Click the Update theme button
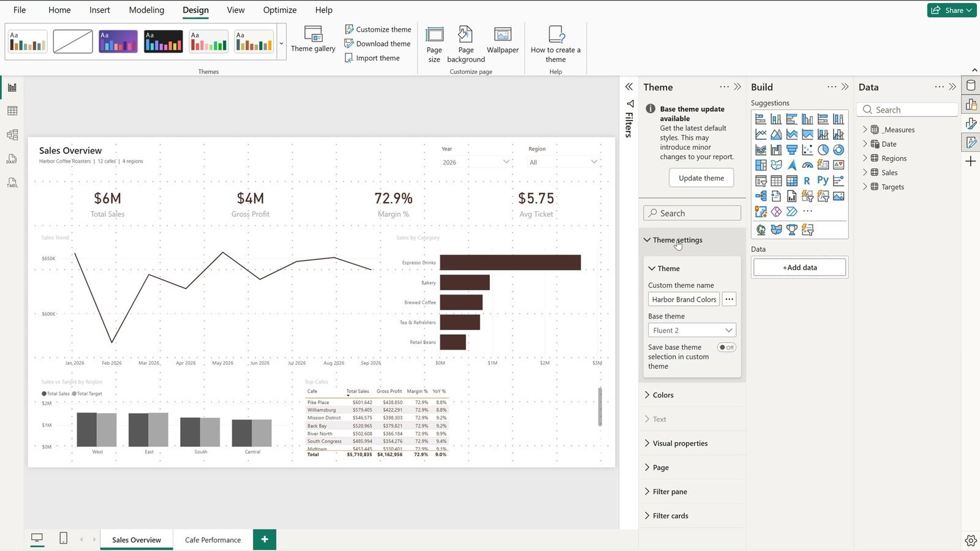The width and height of the screenshot is (980, 551). (x=701, y=178)
